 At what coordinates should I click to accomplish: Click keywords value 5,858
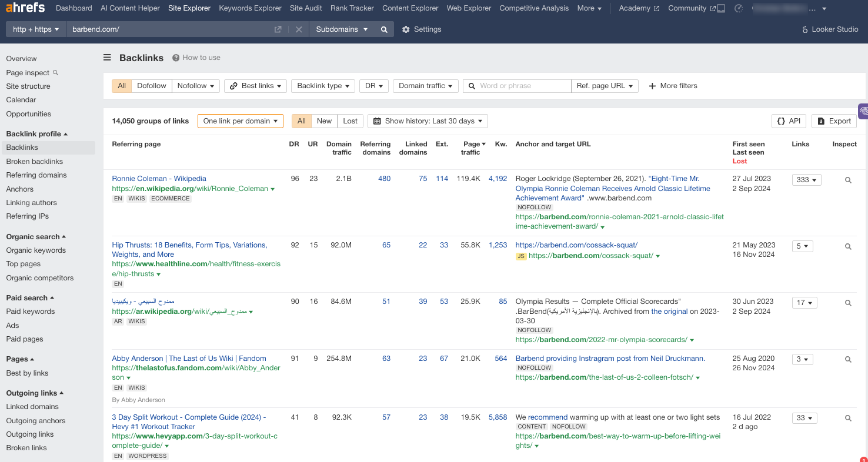point(498,417)
